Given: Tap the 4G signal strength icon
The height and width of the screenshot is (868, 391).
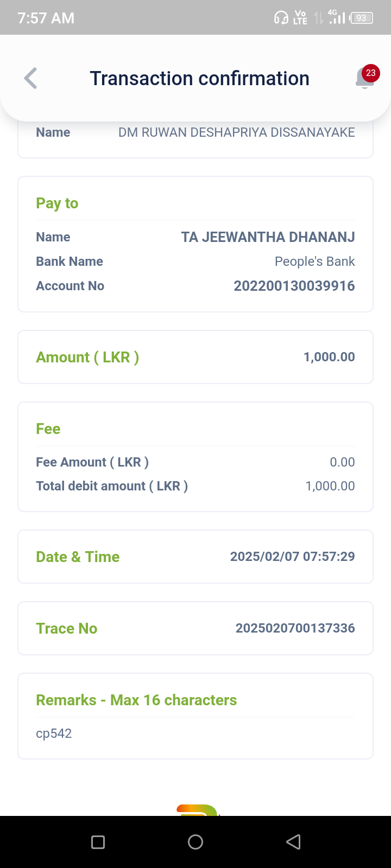Looking at the screenshot, I should pyautogui.click(x=337, y=17).
